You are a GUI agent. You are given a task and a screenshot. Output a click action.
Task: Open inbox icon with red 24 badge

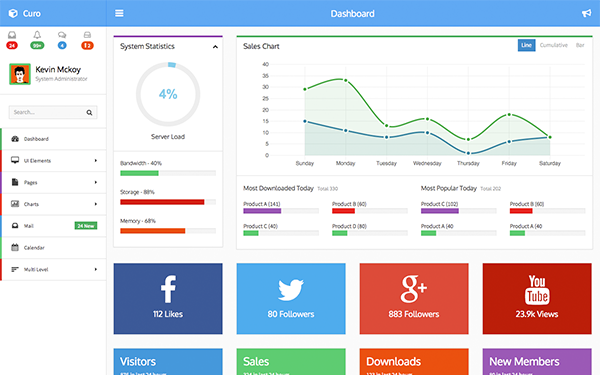point(12,40)
